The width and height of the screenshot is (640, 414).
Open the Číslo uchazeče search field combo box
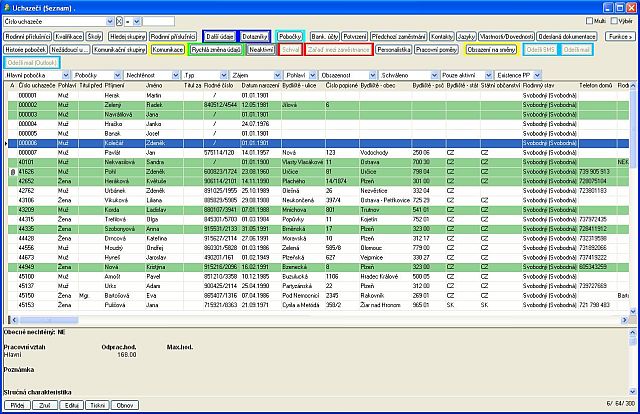click(110, 21)
